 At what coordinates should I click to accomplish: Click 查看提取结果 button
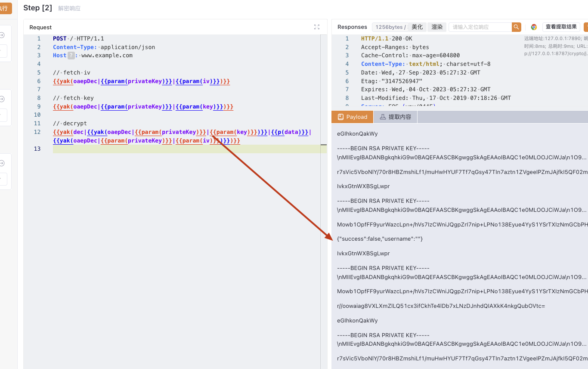click(561, 27)
